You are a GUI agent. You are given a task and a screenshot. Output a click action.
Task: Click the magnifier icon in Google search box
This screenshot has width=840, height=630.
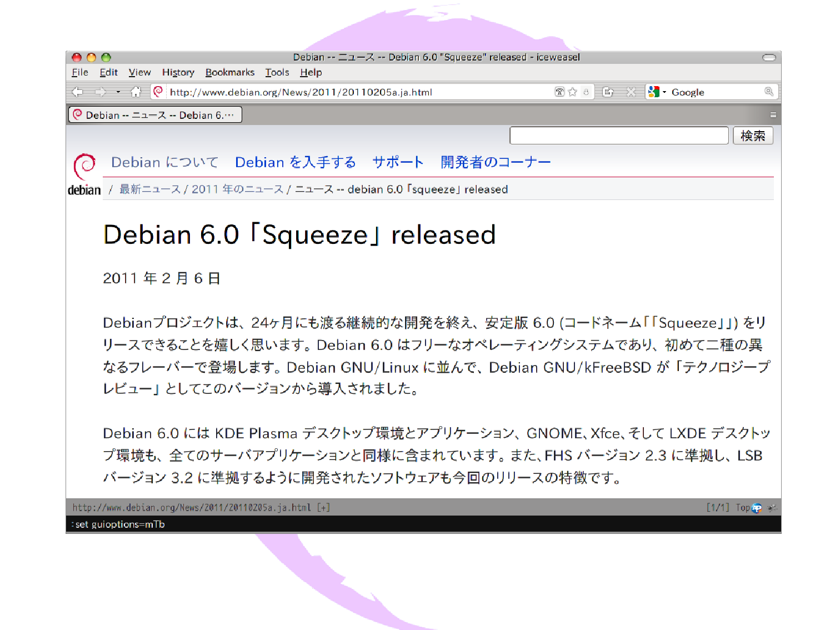(769, 92)
